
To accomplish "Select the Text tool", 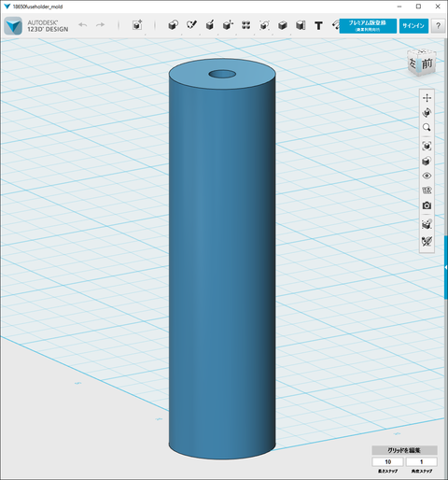I will point(318,25).
